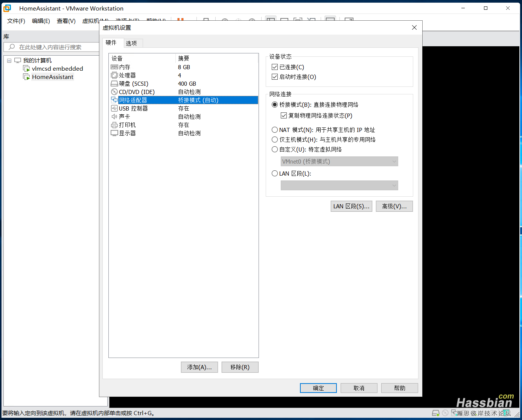Select the memory device icon
Image resolution: width=522 pixels, height=420 pixels.
tap(114, 67)
